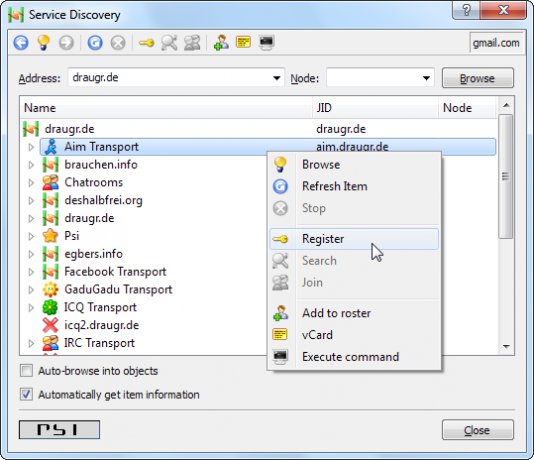Enable Auto-browse into objects checkbox
This screenshot has height=460, width=534.
pyautogui.click(x=26, y=370)
